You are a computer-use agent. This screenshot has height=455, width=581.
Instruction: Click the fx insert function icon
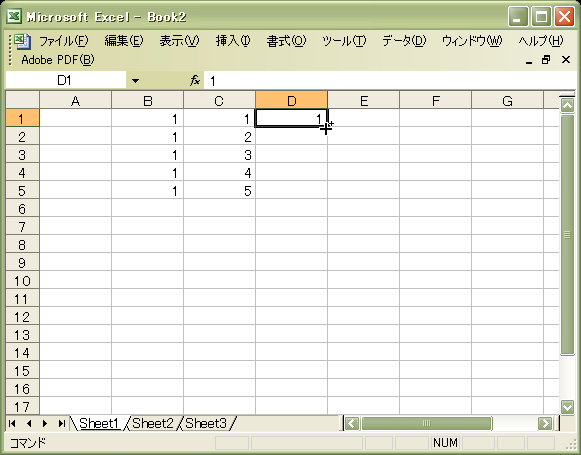[x=195, y=80]
